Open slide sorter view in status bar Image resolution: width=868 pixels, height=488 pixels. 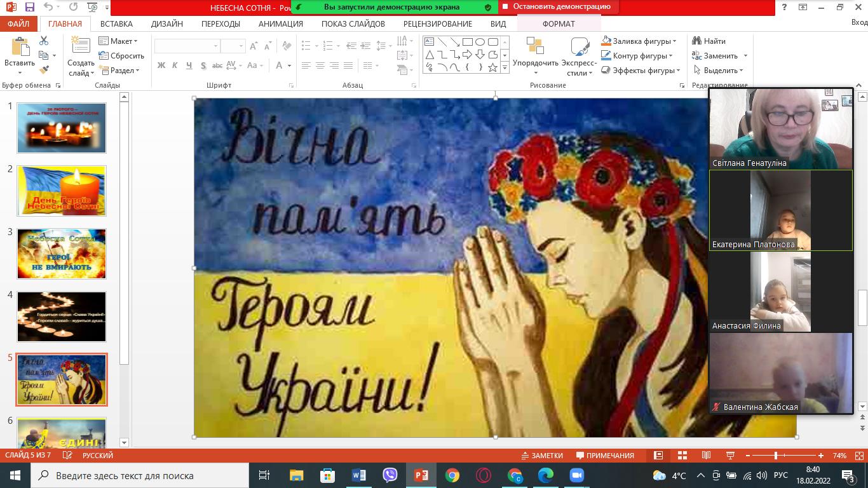(682, 455)
